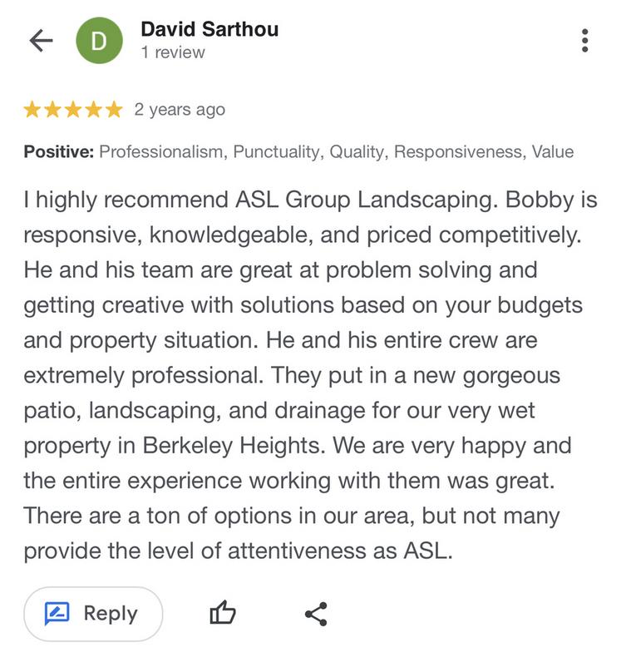Open David Sarthou's profile name
This screenshot has height=672, width=626.
(209, 29)
